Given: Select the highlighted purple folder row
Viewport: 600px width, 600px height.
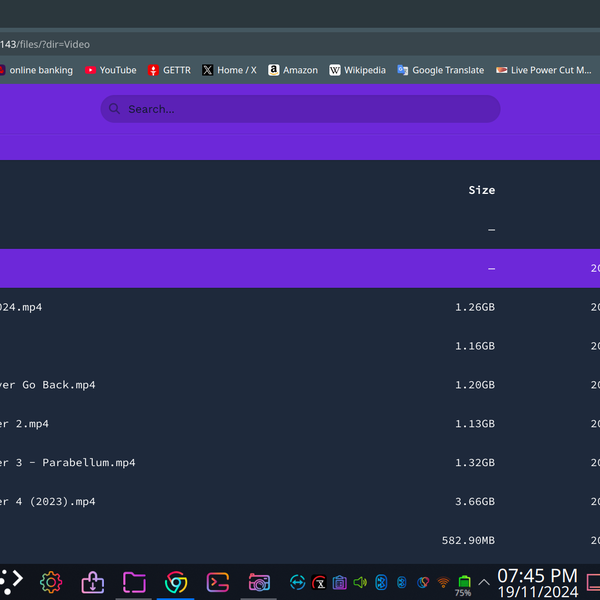Looking at the screenshot, I should 250,268.
